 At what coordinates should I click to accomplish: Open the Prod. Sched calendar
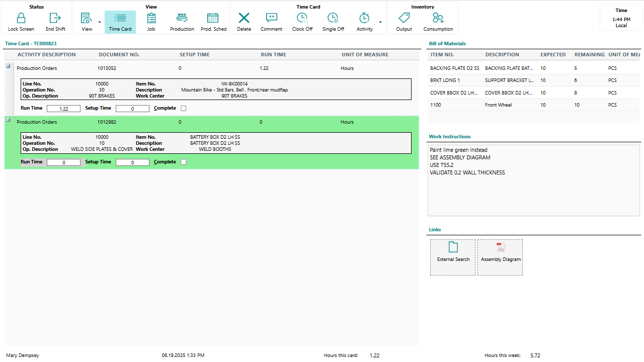(x=213, y=22)
